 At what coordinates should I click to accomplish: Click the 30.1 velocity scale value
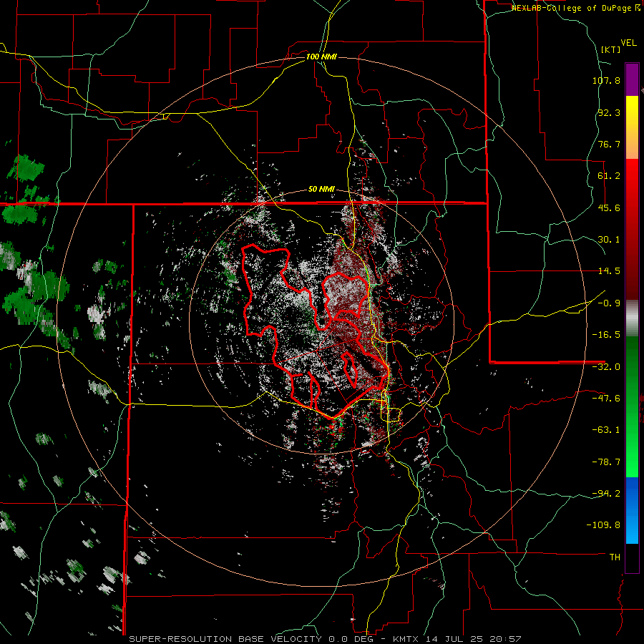pos(609,240)
